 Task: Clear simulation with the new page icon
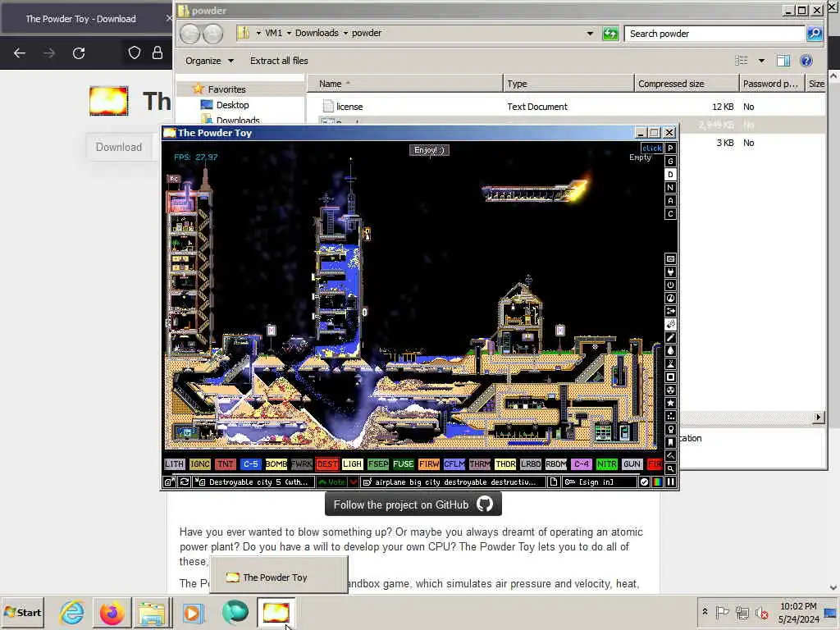point(554,482)
